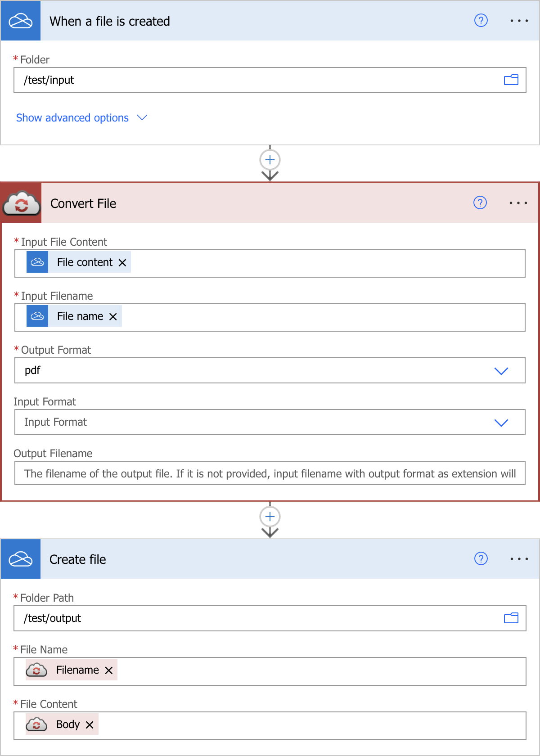Open Convert File ellipsis menu
540x756 pixels.
[x=518, y=203]
